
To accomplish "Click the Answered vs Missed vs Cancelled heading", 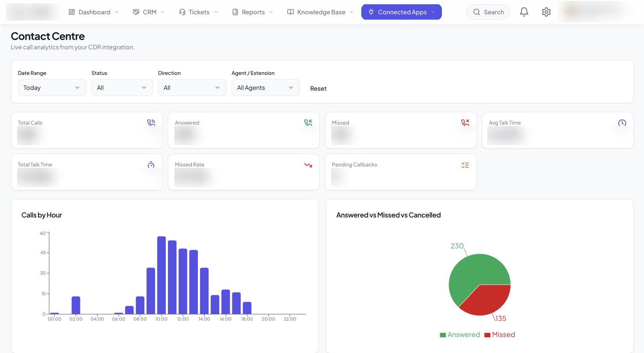I will pos(388,215).
